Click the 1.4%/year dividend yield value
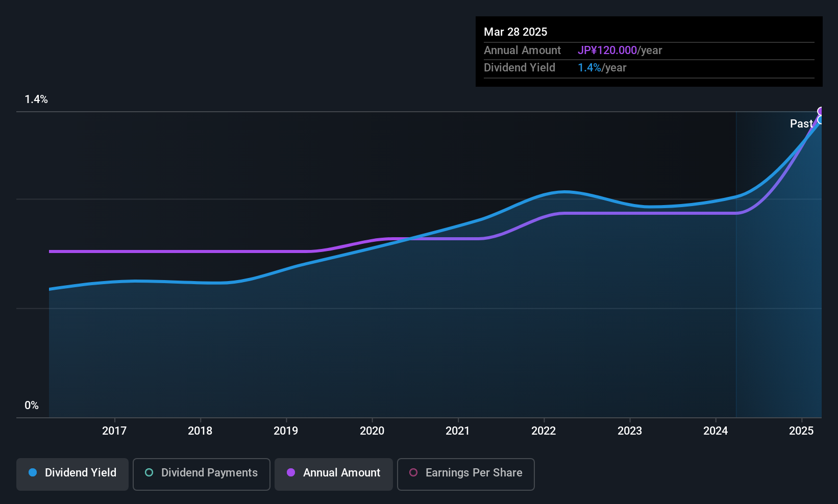Viewport: 838px width, 504px height. point(602,68)
